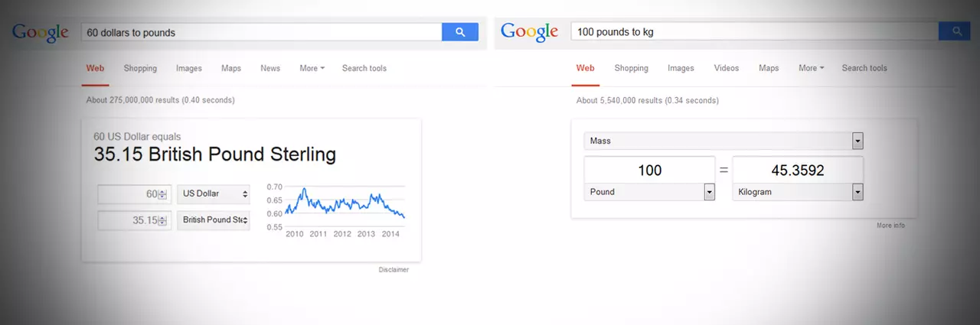
Task: Select the News tab
Action: pos(270,68)
